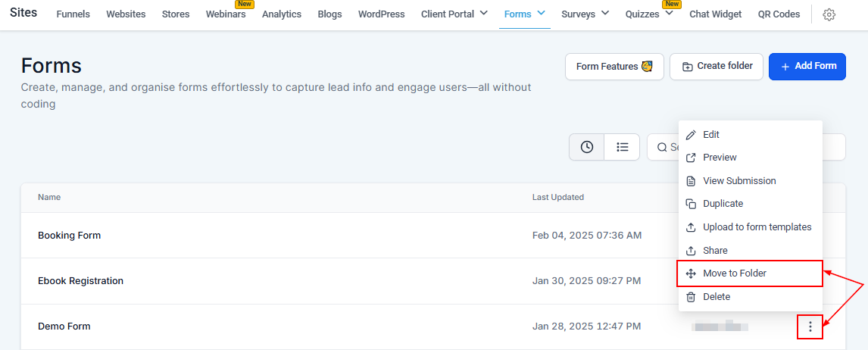
Task: Expand the Client Portal dropdown chevron
Action: point(483,13)
